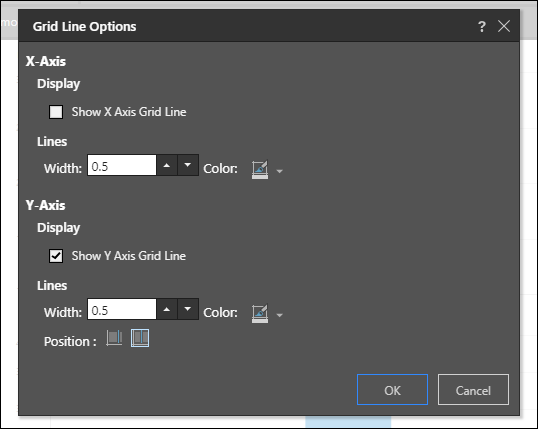Viewport: 538px width, 429px height.
Task: Open help via the question mark icon
Action: 482,26
